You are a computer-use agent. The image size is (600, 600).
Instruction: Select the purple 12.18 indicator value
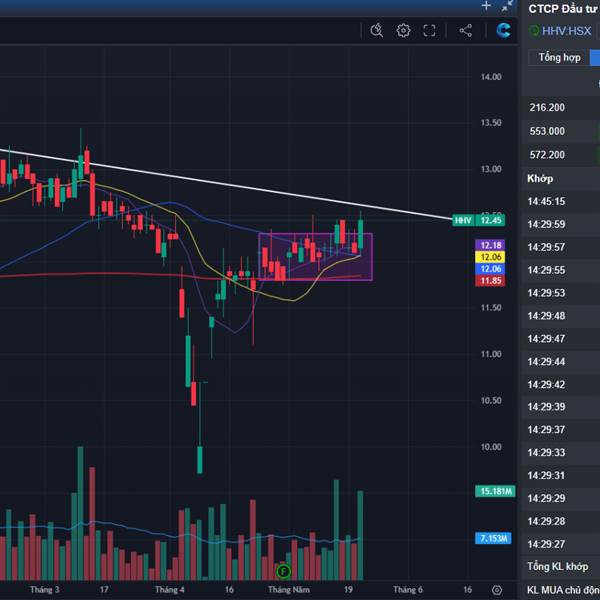[x=491, y=245]
